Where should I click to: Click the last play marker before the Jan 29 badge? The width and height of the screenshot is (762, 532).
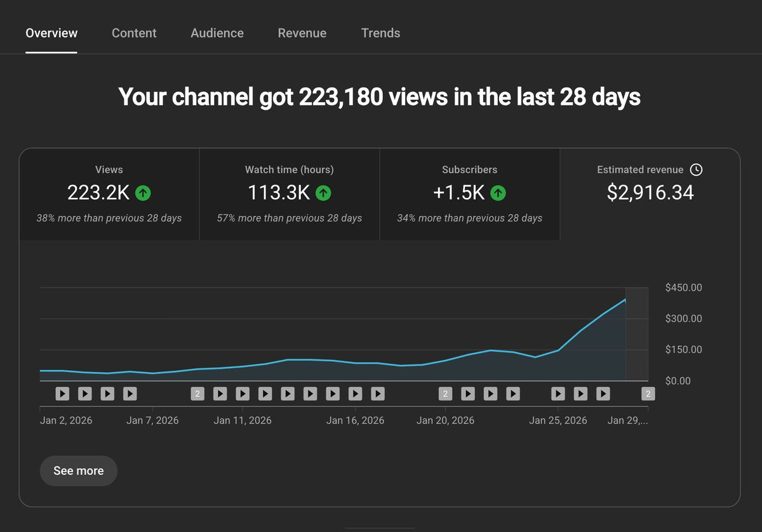pos(603,394)
